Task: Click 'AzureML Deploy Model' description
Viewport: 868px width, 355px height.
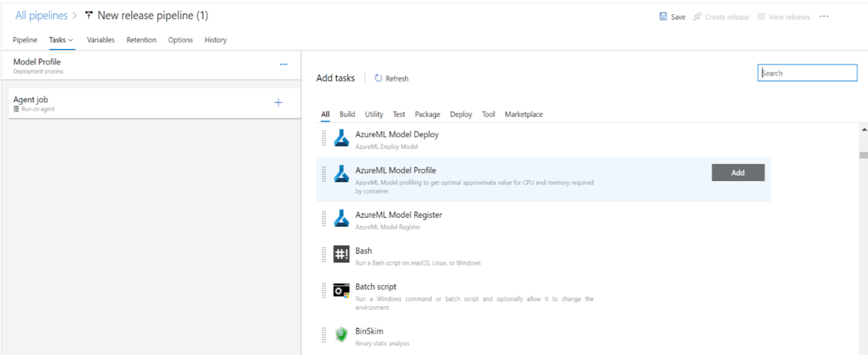Action: click(386, 147)
